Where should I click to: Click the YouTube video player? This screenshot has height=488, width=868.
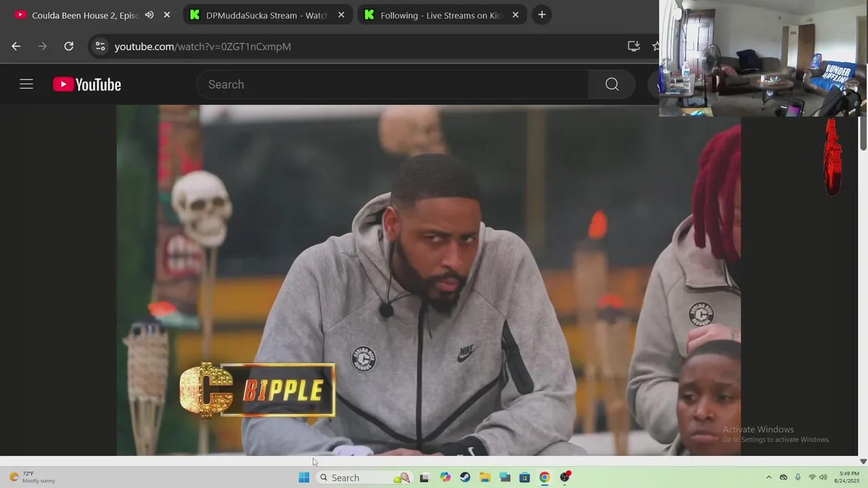[429, 280]
